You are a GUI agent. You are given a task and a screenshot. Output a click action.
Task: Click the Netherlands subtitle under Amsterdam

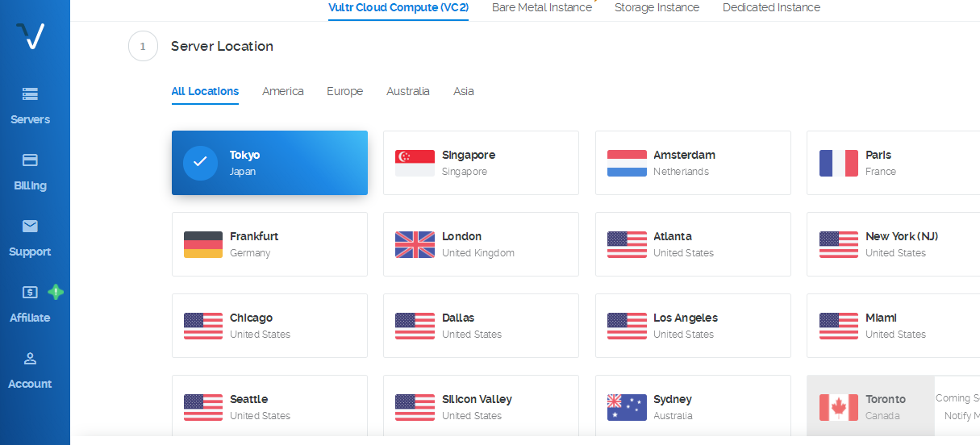681,172
